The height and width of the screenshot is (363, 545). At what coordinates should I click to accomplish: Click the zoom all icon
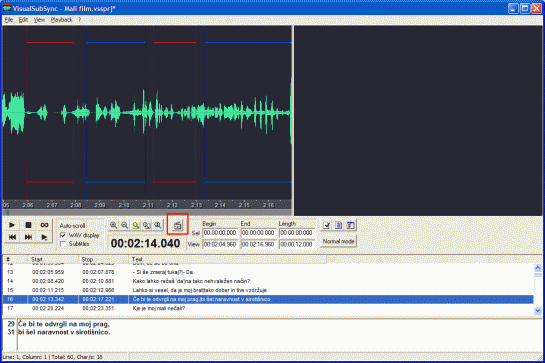coord(147,225)
